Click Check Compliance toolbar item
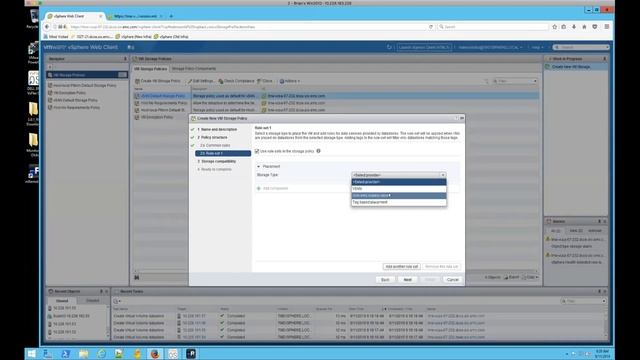640x360 pixels. point(236,81)
